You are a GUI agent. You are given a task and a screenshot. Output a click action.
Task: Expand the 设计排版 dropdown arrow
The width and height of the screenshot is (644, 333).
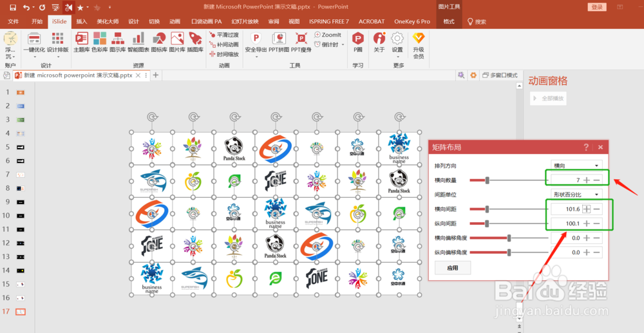point(58,57)
